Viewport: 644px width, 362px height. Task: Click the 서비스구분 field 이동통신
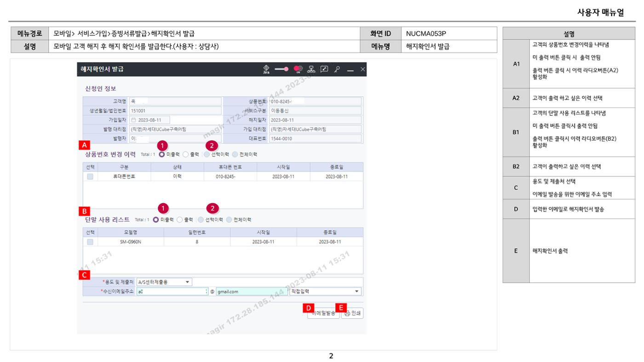point(315,110)
